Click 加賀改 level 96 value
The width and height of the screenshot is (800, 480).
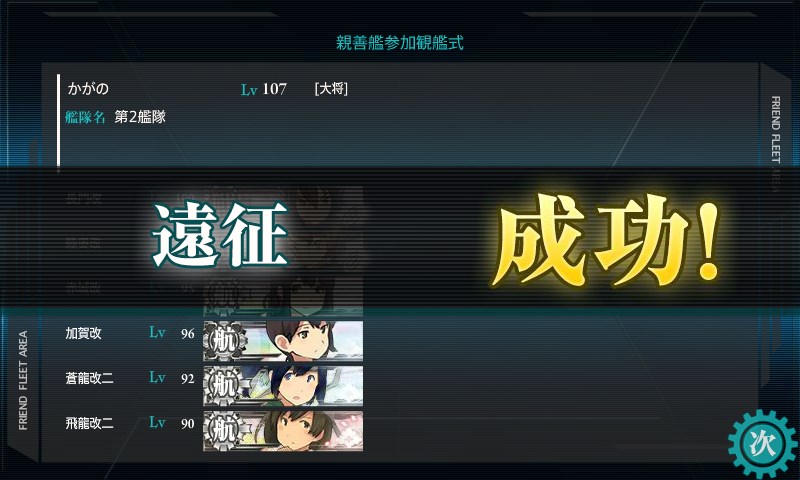[x=188, y=334]
